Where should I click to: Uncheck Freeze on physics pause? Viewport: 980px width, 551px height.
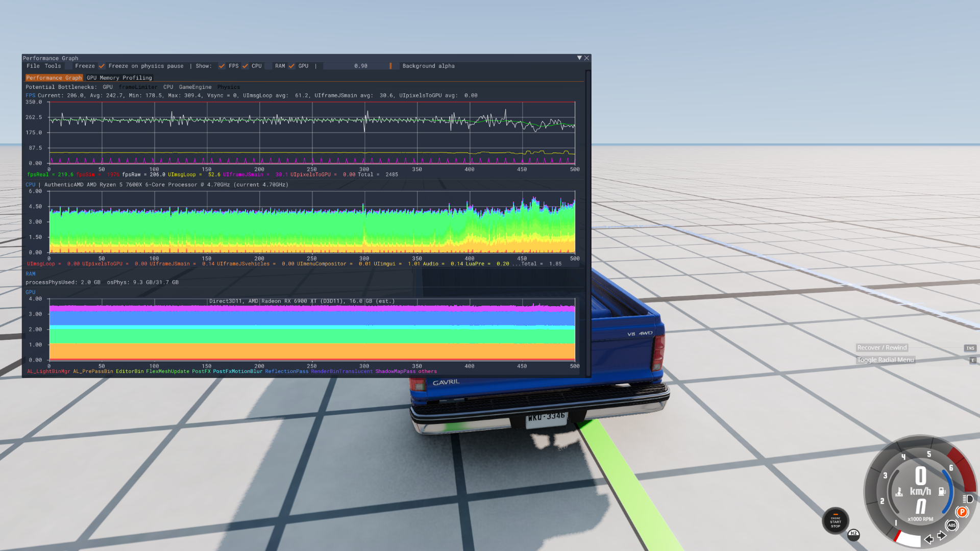(x=102, y=66)
